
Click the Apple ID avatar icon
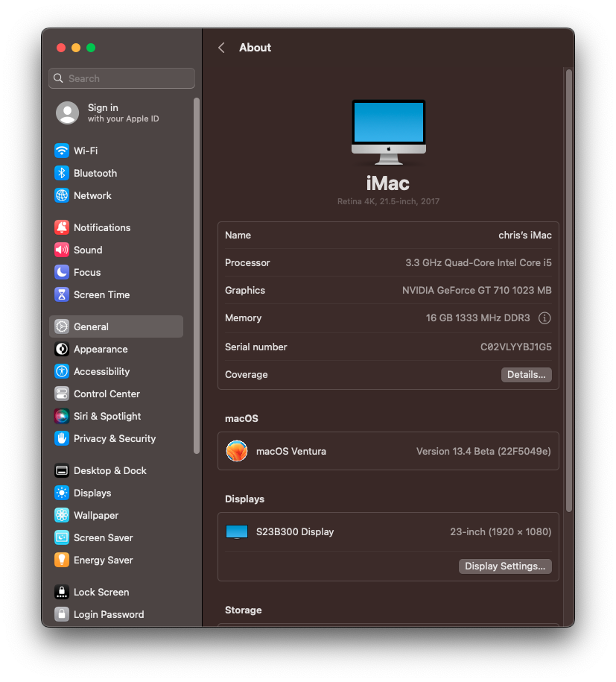(67, 113)
